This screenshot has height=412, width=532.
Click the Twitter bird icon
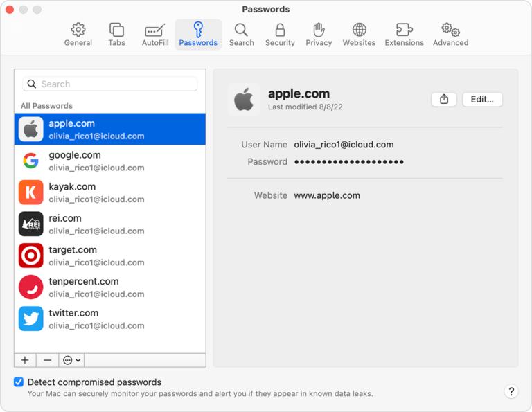tap(31, 319)
